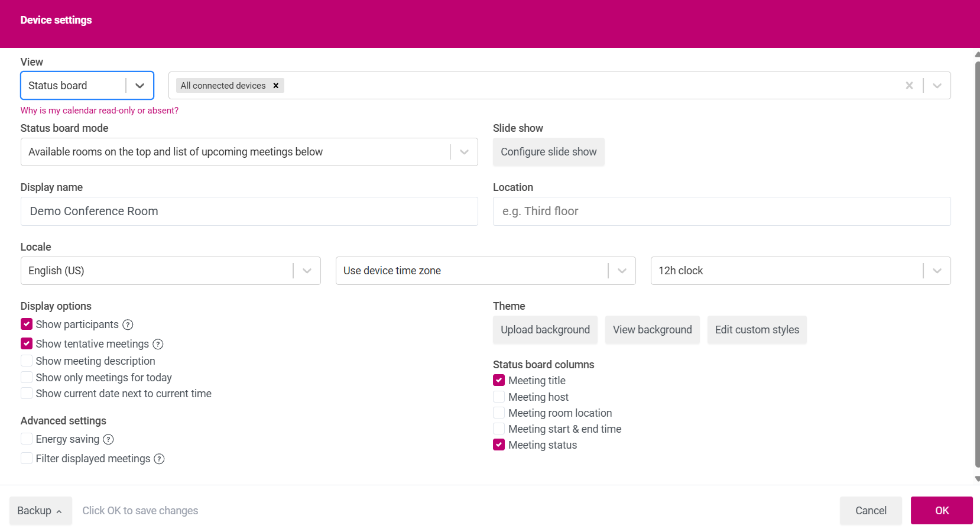Open the Status board view dropdown
980x532 pixels.
point(87,86)
